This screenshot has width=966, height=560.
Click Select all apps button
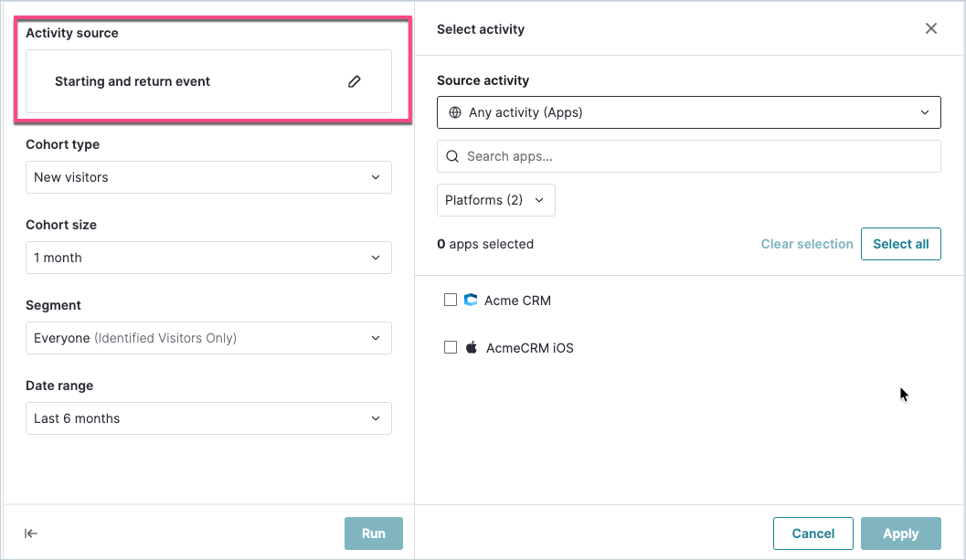pyautogui.click(x=901, y=244)
